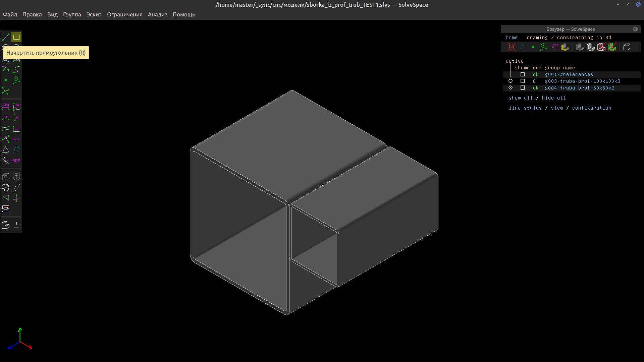
Task: Activate group g003-truba-prof-100x100x3 radio button
Action: point(511,81)
